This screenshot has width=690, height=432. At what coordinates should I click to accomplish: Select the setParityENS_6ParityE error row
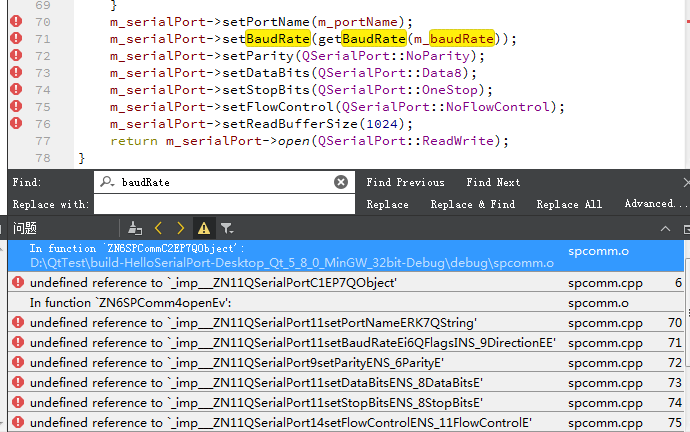point(345,362)
